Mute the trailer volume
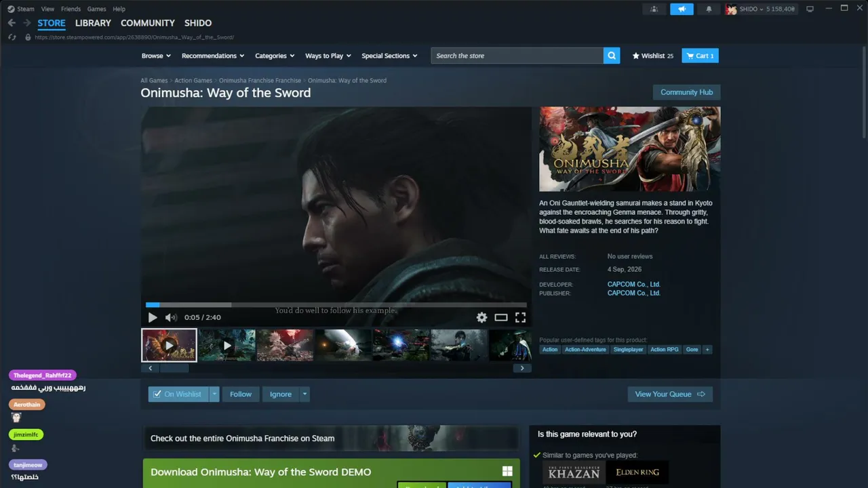The image size is (868, 488). 171,317
